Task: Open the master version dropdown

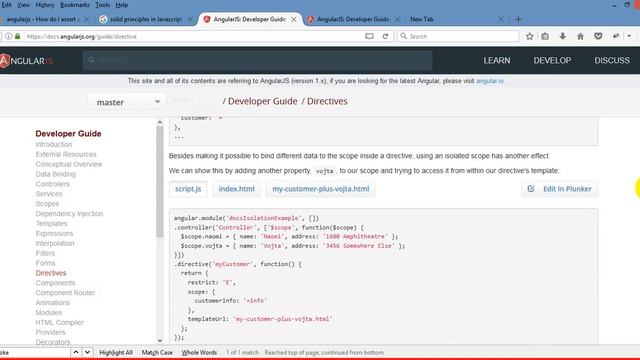Action: [127, 102]
